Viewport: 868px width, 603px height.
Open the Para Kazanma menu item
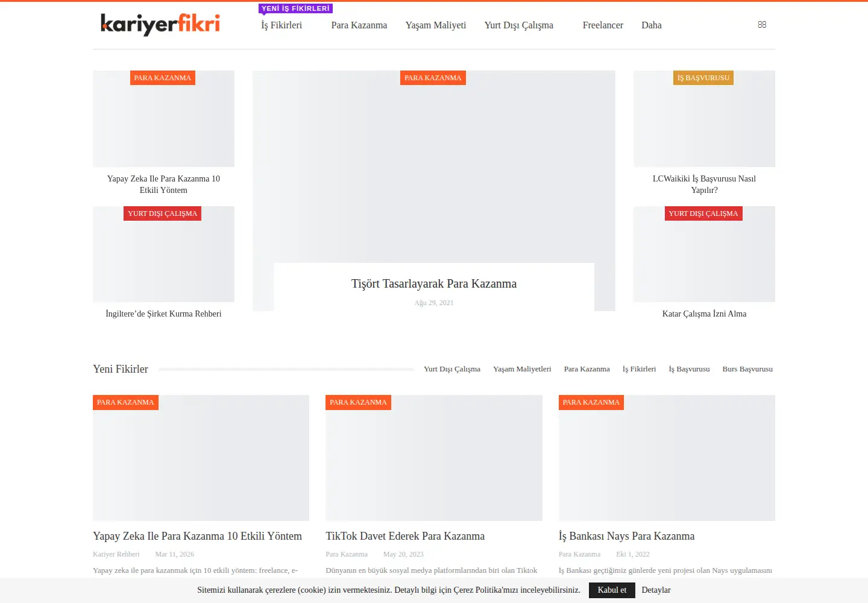[359, 25]
